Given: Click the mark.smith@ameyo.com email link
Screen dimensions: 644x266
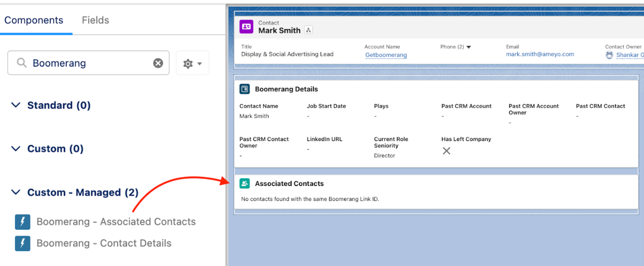Looking at the screenshot, I should pos(540,54).
